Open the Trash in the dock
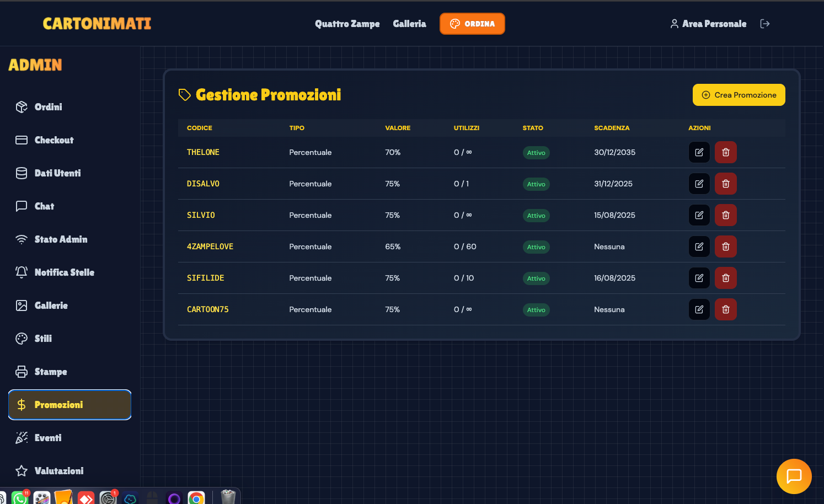 (228, 497)
